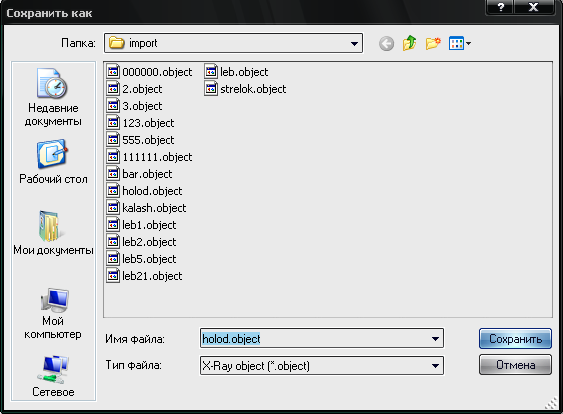
Task: Click the icon of strelok.object
Action: [211, 88]
